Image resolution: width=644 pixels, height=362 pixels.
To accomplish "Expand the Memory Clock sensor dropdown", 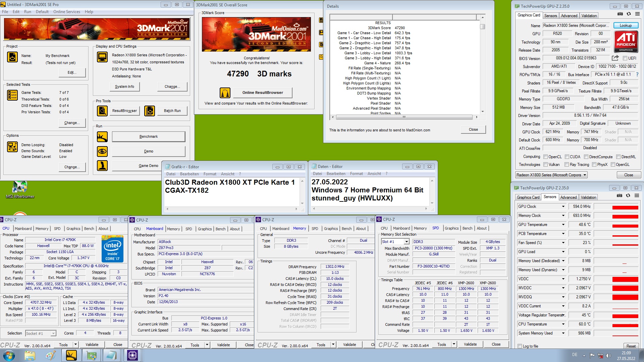I will point(563,216).
